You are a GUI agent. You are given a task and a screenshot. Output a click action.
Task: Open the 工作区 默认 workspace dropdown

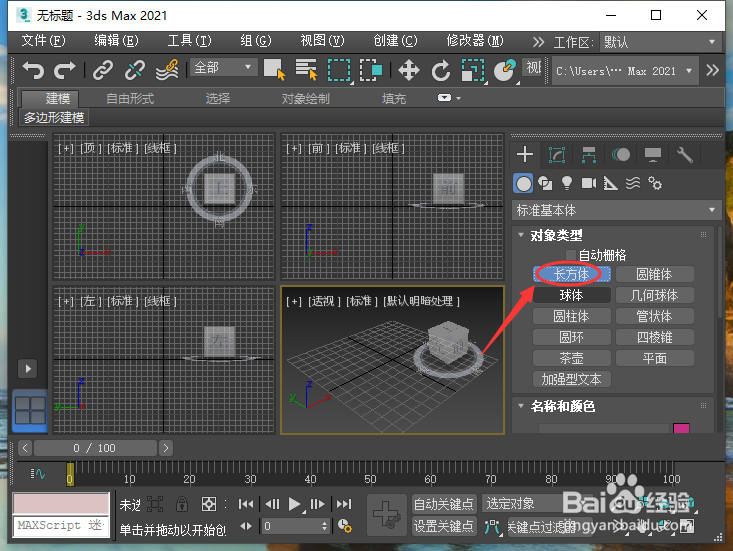(660, 42)
